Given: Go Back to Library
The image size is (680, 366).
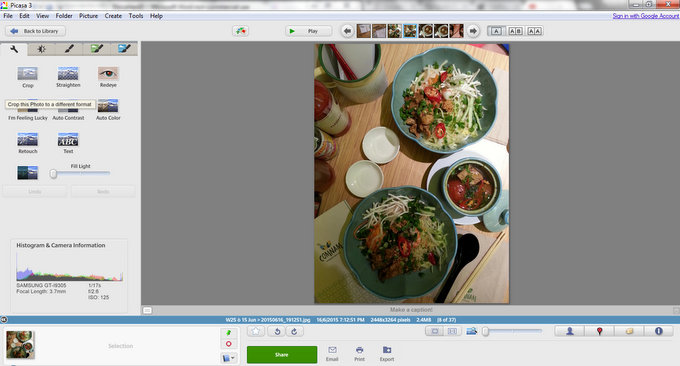Looking at the screenshot, I should point(36,31).
